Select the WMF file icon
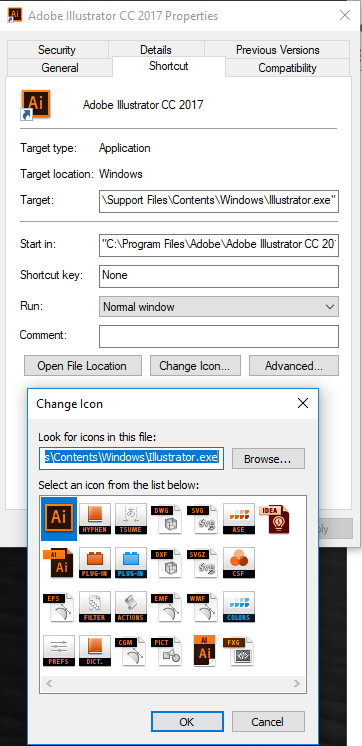This screenshot has width=362, height=746. 203,607
